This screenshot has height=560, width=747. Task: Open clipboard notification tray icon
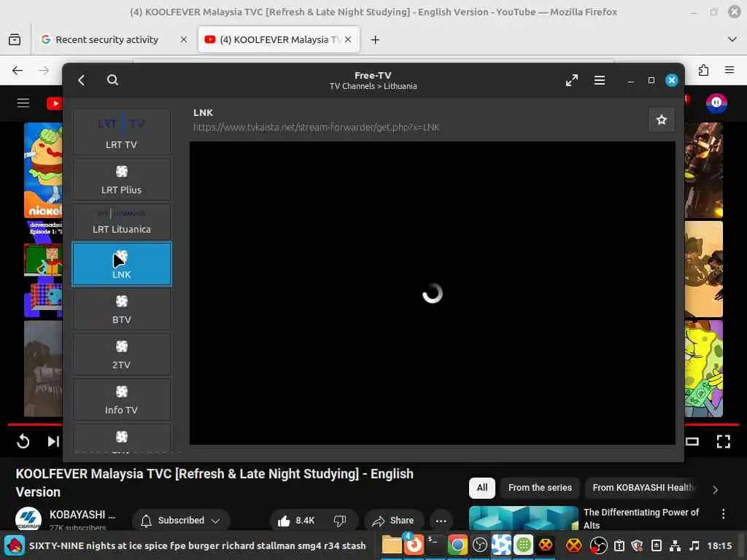[x=619, y=545]
